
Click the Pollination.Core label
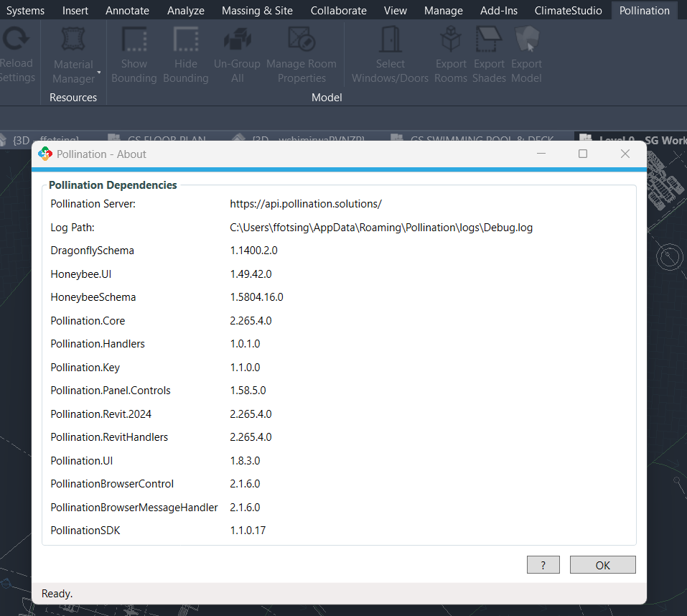[88, 321]
